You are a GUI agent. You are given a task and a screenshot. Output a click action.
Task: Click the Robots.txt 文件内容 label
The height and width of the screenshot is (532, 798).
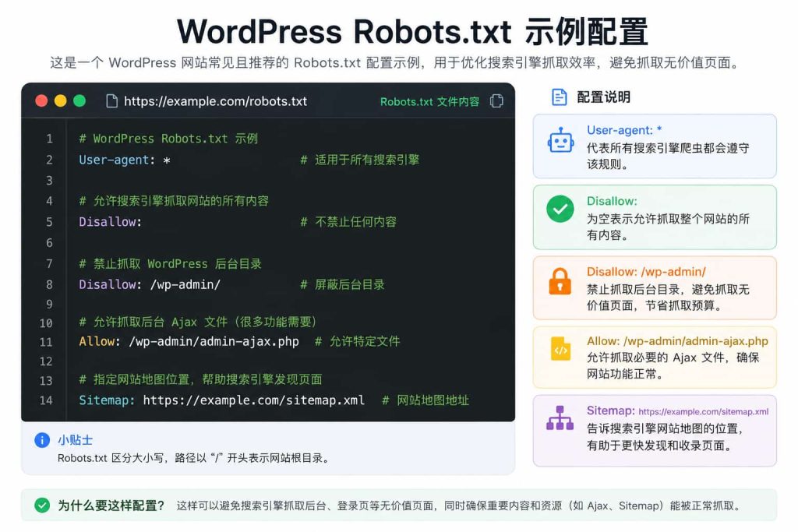point(429,102)
